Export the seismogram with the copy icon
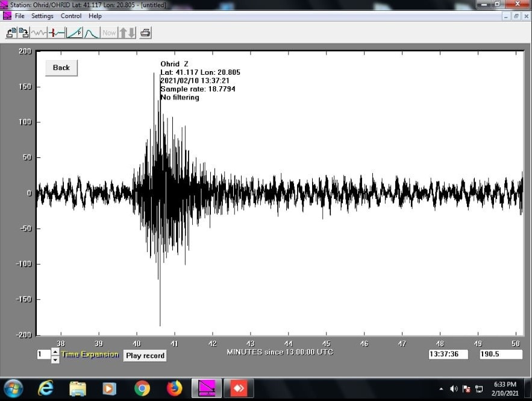This screenshot has width=532, height=401. (23, 33)
